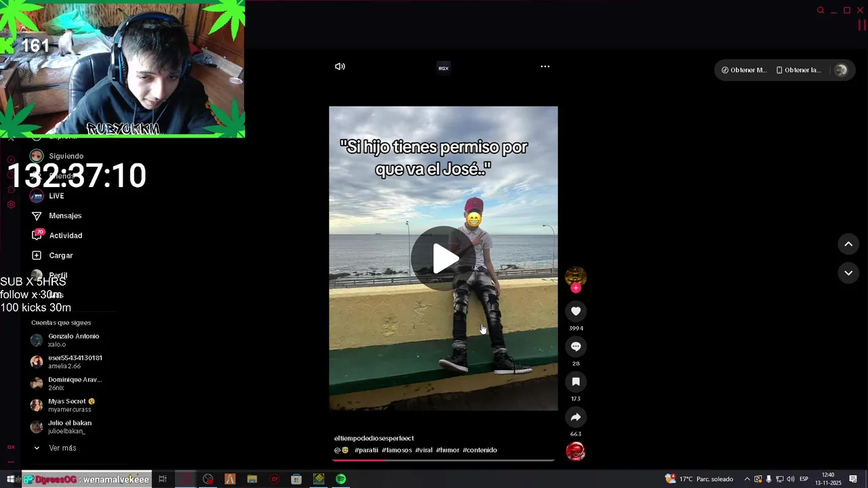Click the GX corner icon in Opera sidebar
Viewport: 868px width, 488px height.
click(11, 447)
